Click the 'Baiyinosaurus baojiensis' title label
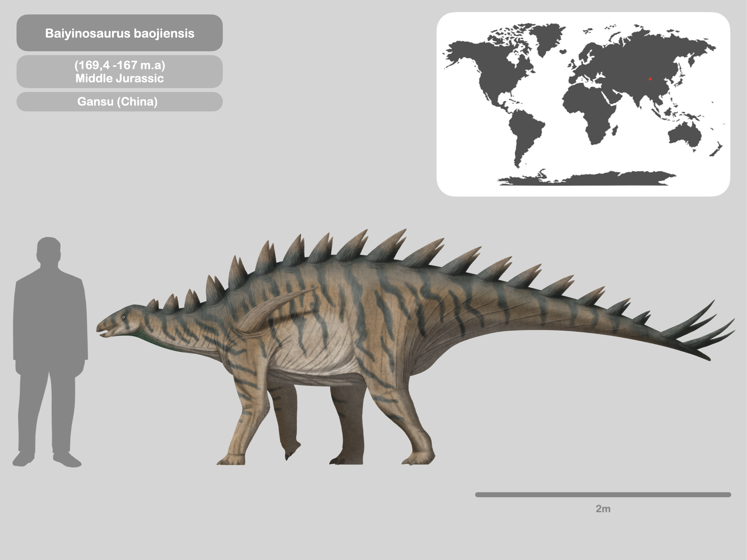 (120, 33)
